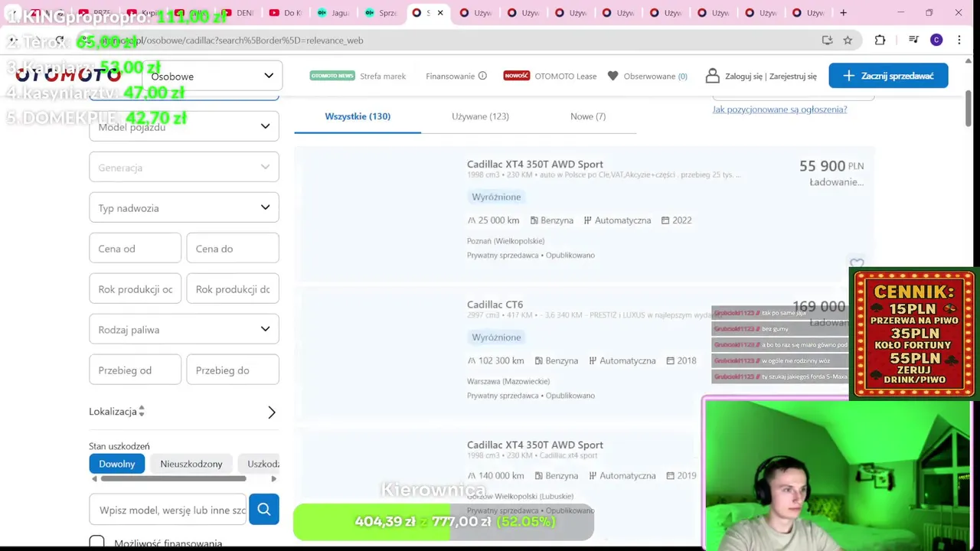980x551 pixels.
Task: Switch to the Sprze browser tab
Action: [x=381, y=13]
